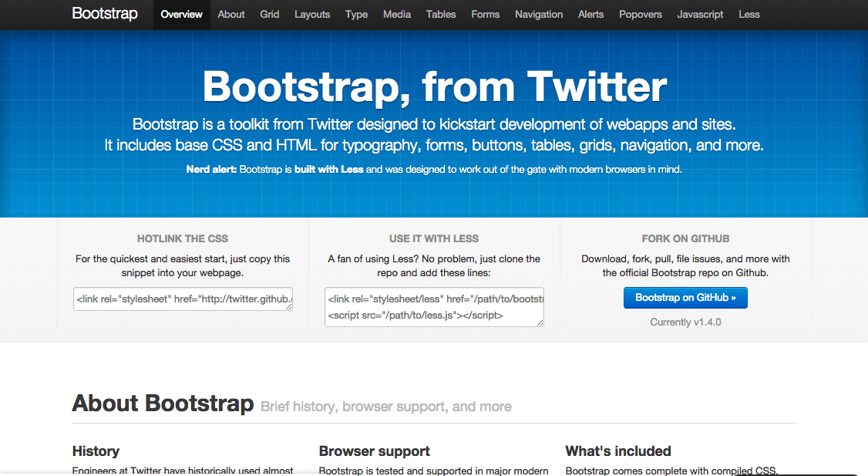The height and width of the screenshot is (476, 868).
Task: Click the hotlink textarea resize handle
Action: click(288, 306)
